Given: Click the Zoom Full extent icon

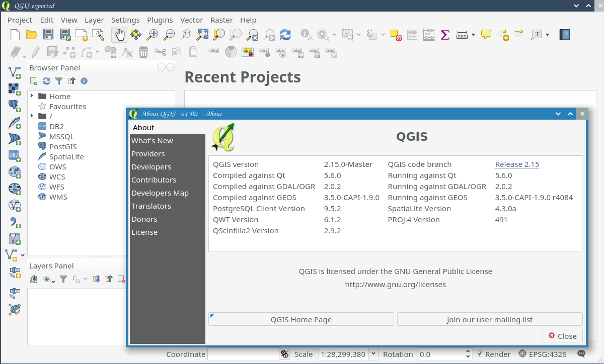Looking at the screenshot, I should coord(202,35).
